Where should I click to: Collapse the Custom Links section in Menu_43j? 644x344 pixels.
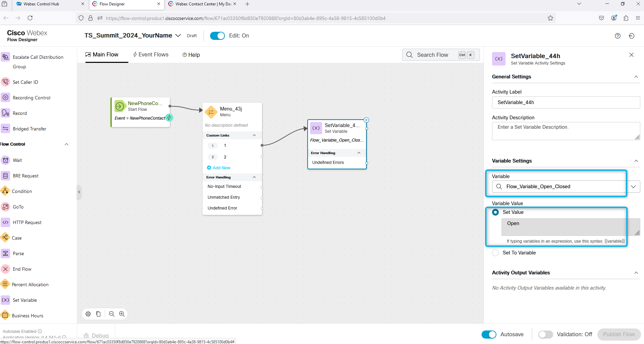254,135
